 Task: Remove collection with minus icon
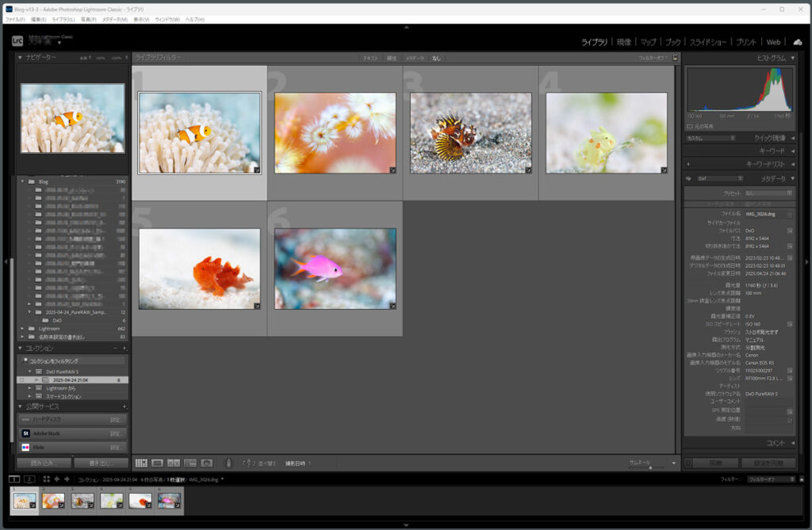pos(116,349)
